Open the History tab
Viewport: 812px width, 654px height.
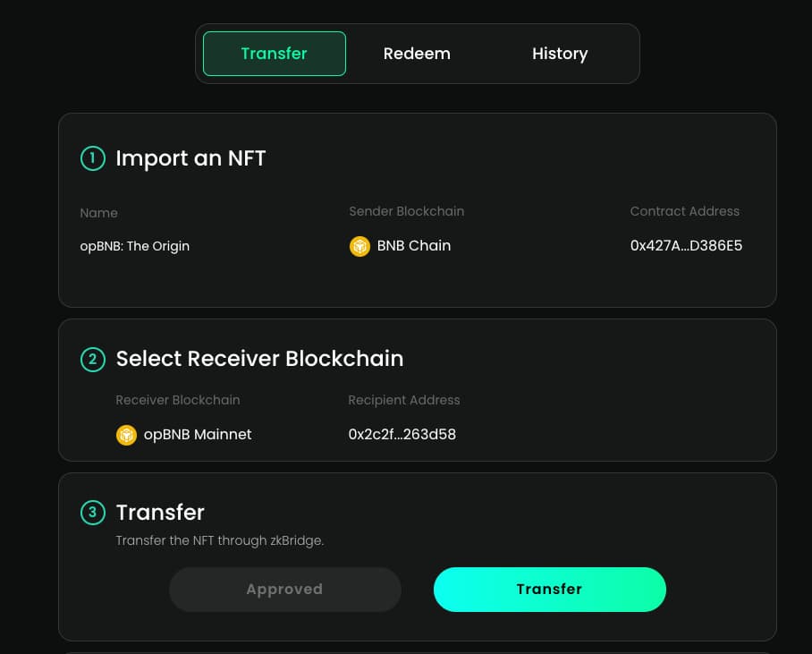click(x=560, y=54)
